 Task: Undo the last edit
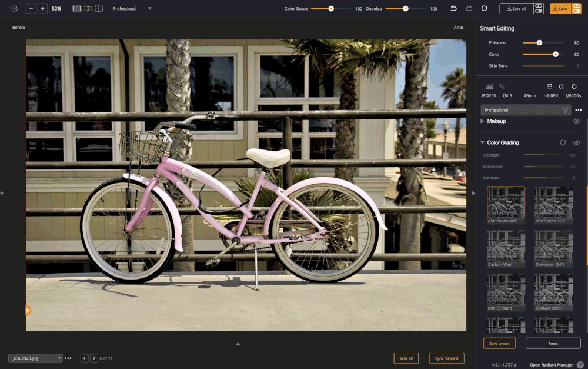coord(453,8)
